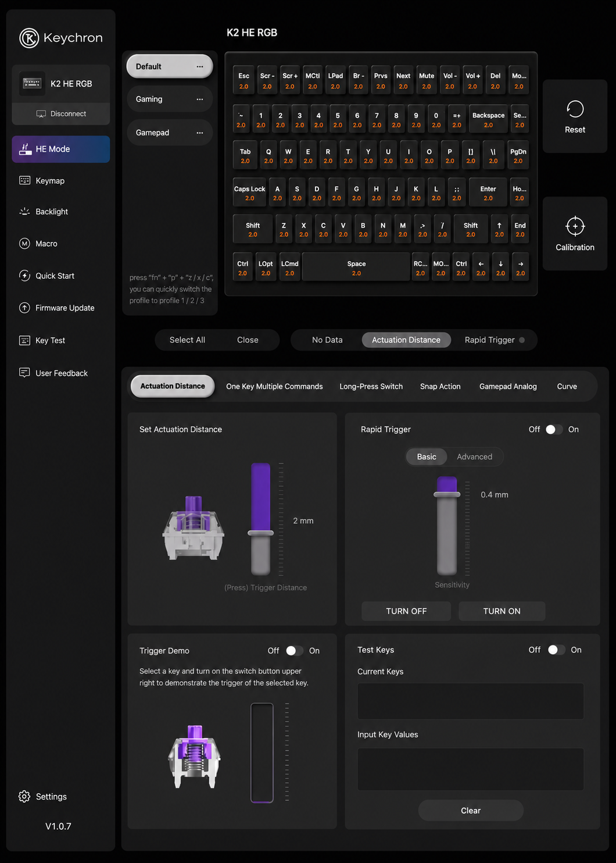
Task: Click the V1.0.7 version text
Action: tap(58, 826)
